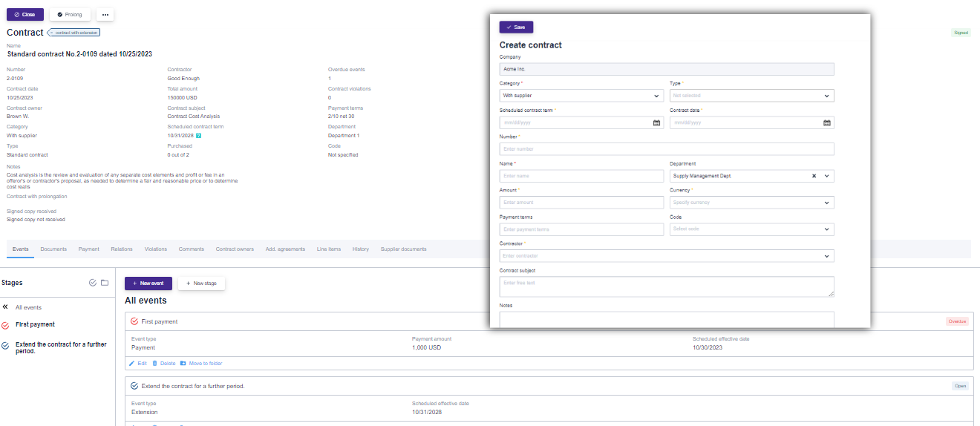Open the Currency dropdown
The height and width of the screenshot is (426, 980).
coord(751,203)
